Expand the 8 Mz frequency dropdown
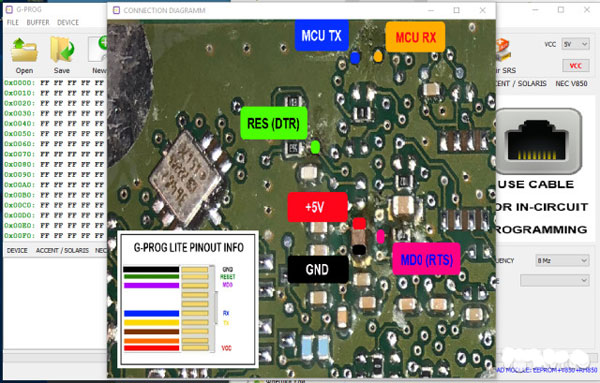Image resolution: width=600 pixels, height=383 pixels. 562,261
